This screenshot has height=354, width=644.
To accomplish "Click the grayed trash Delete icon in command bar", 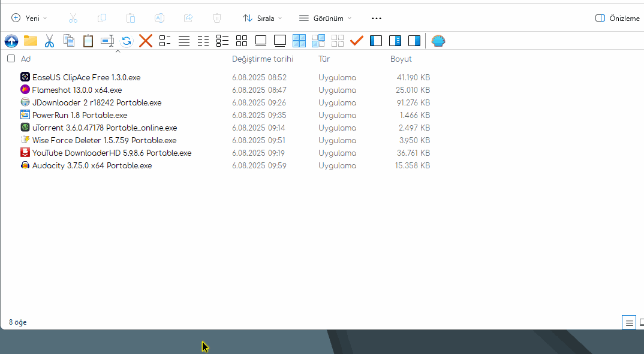I will point(217,18).
